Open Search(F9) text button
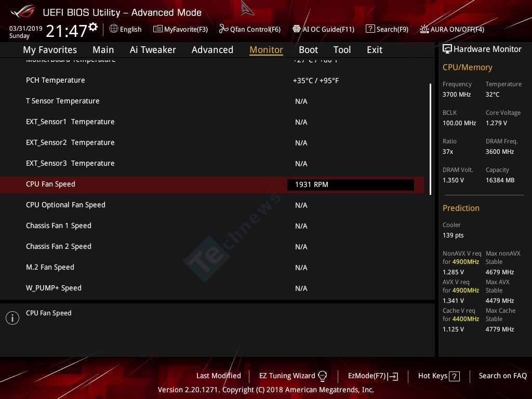The width and height of the screenshot is (532, 399). pos(392,29)
